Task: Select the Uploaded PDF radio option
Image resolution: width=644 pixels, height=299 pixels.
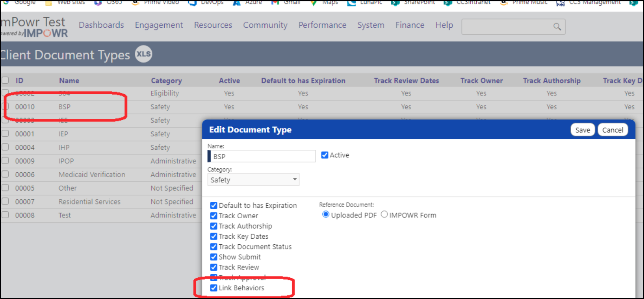Action: point(326,215)
